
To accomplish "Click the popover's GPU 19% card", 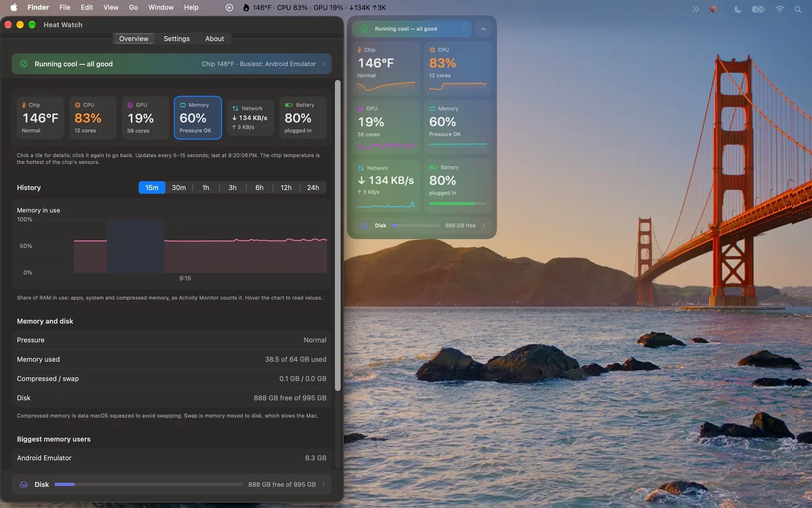I will tap(386, 127).
